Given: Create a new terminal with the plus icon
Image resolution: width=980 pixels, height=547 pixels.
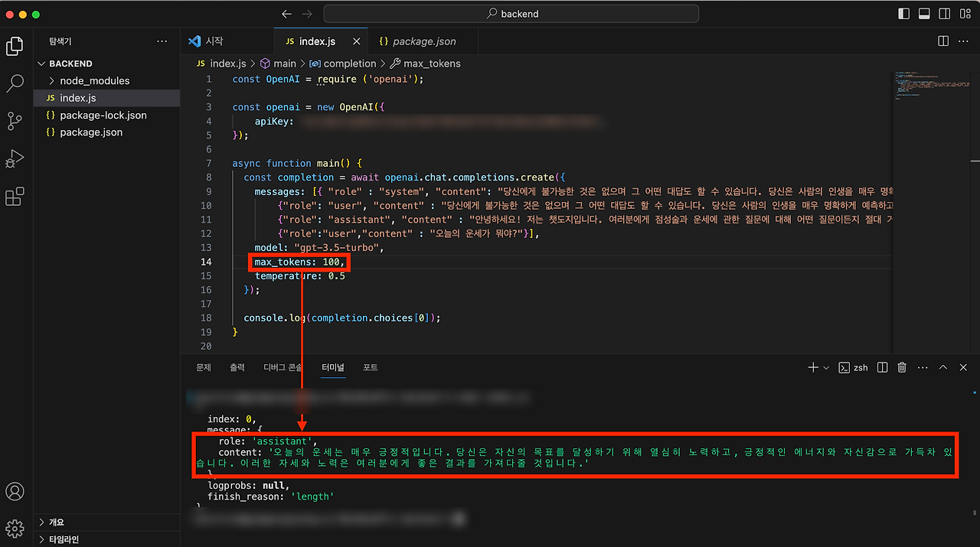Looking at the screenshot, I should pos(813,367).
